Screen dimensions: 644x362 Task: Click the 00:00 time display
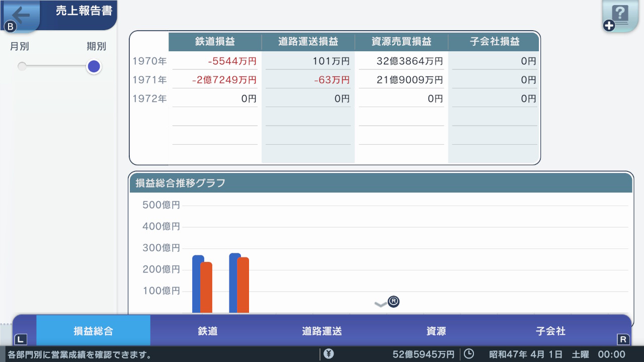coord(612,354)
